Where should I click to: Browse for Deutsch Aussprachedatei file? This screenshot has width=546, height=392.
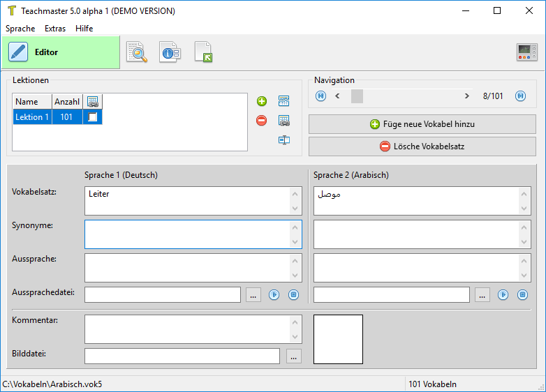click(253, 295)
